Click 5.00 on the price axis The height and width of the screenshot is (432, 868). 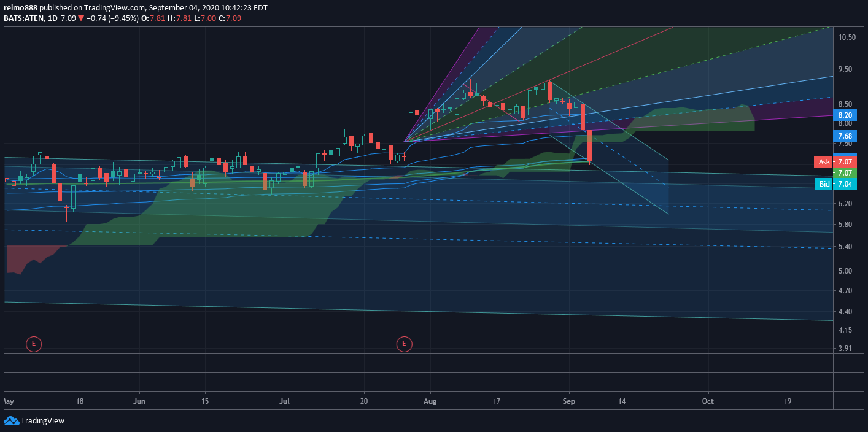[x=847, y=271]
